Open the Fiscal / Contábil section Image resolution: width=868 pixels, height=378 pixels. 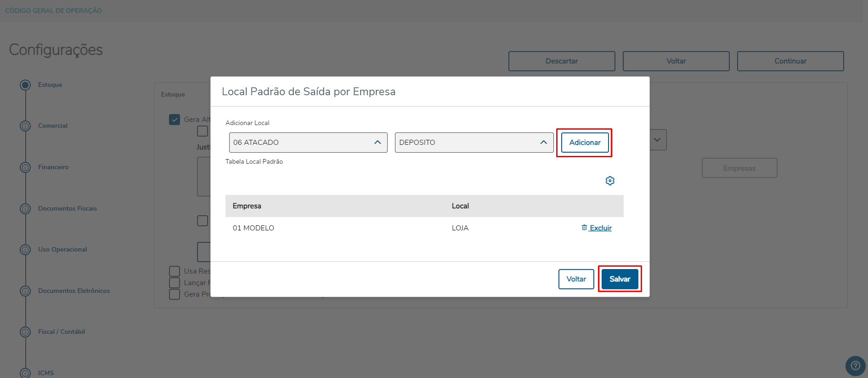tap(62, 332)
